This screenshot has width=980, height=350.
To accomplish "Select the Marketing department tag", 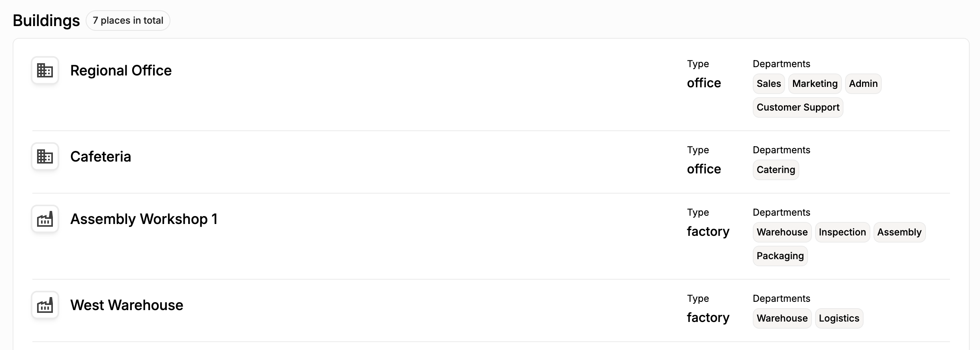I will tap(815, 84).
